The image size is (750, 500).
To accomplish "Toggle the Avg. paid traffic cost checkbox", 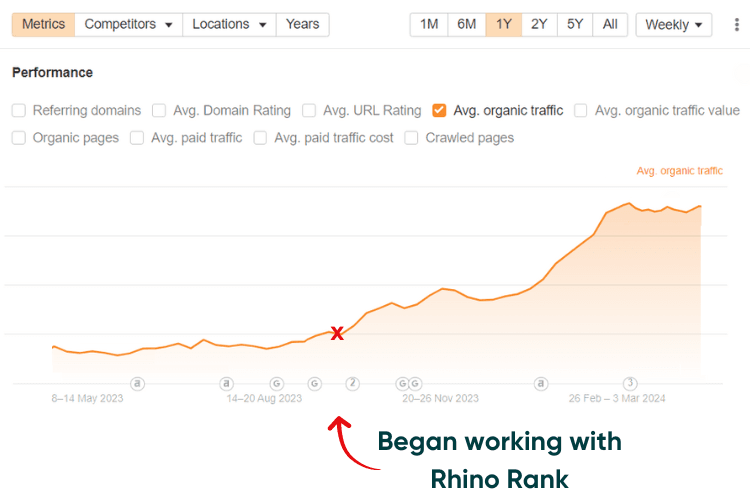I will point(260,138).
